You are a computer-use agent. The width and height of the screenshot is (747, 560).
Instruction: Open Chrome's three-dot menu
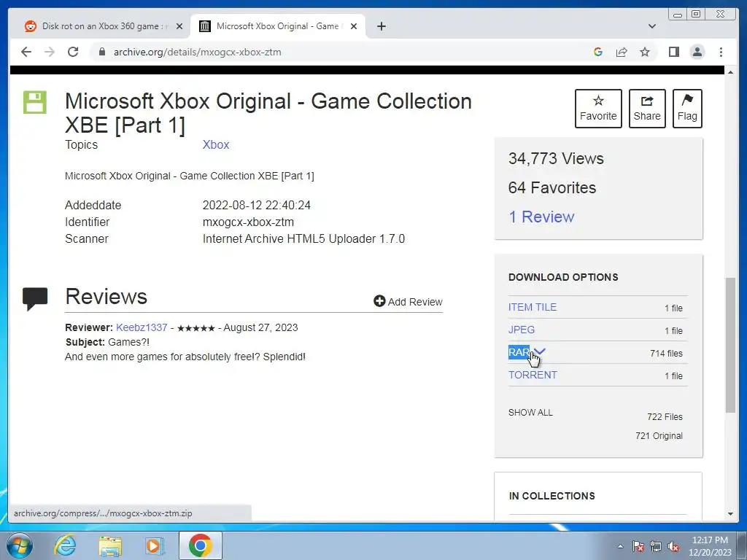pyautogui.click(x=721, y=52)
